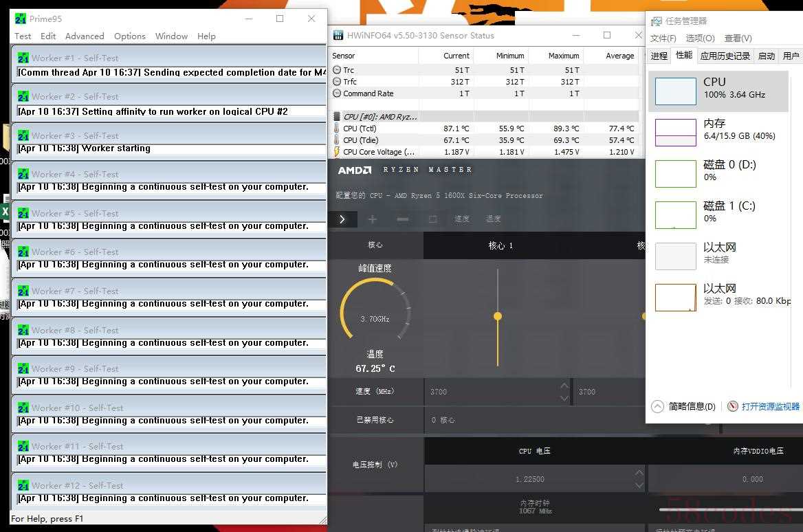
Task: Open Resource Monitor link in Task Manager
Action: (x=764, y=406)
